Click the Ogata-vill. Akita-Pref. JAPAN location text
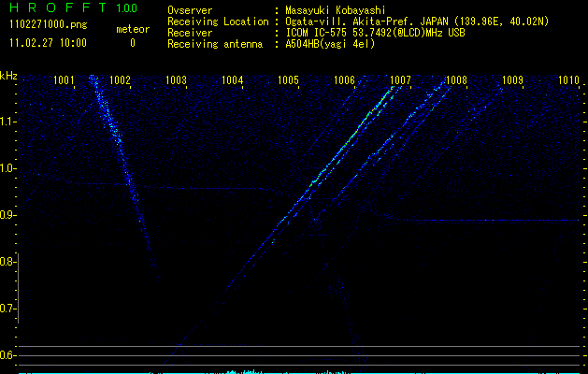Image resolution: width=588 pixels, height=374 pixels. coord(417,22)
